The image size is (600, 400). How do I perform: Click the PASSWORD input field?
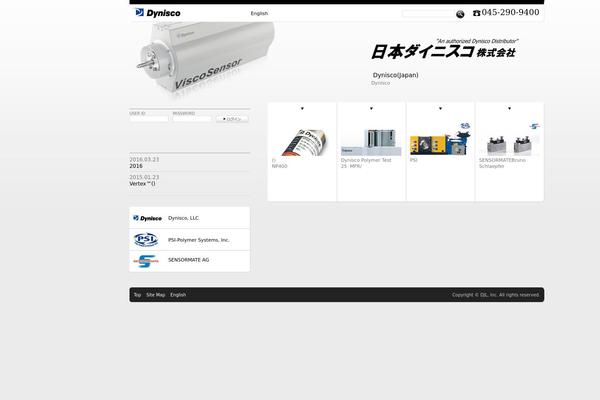click(x=192, y=119)
